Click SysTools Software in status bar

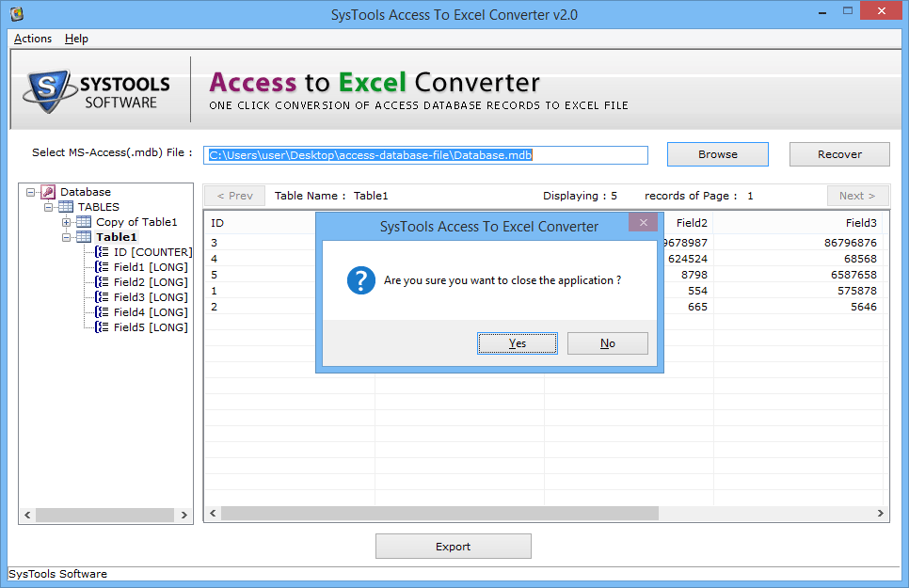(x=58, y=574)
